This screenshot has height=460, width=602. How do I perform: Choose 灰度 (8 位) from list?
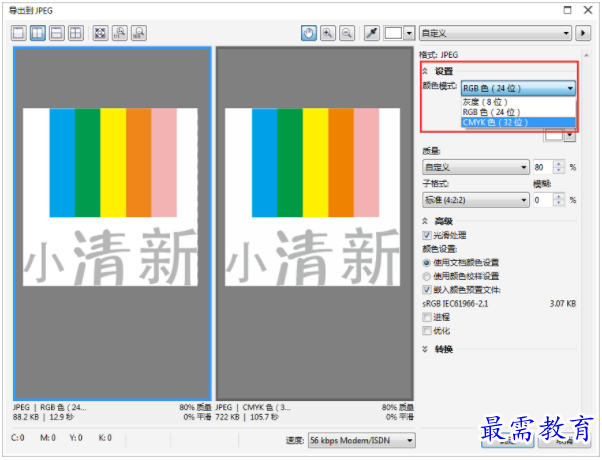tap(518, 102)
